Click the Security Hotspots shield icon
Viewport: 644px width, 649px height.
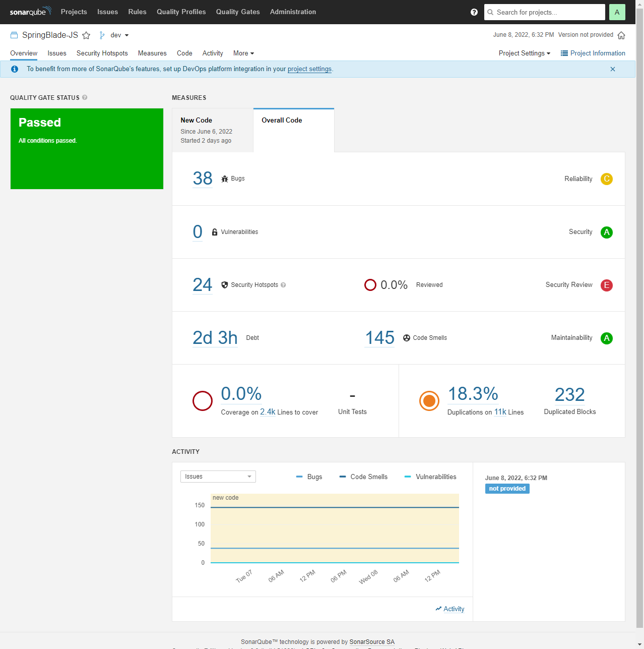(225, 285)
